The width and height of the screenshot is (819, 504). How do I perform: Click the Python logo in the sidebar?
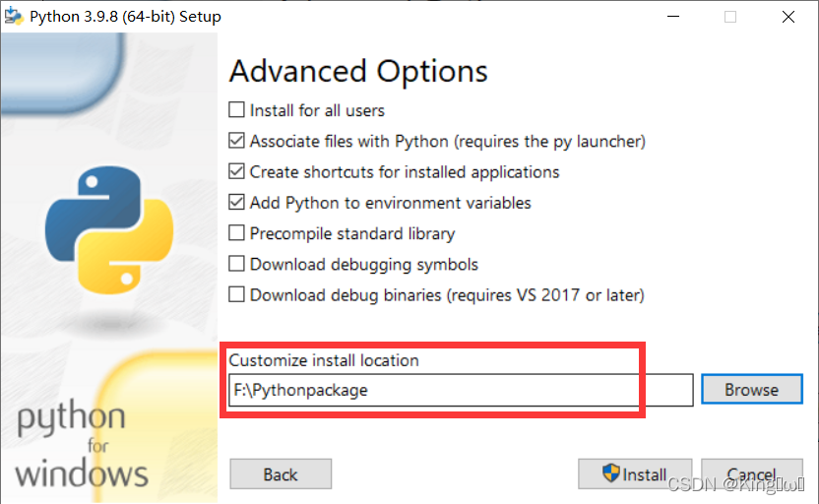click(109, 230)
